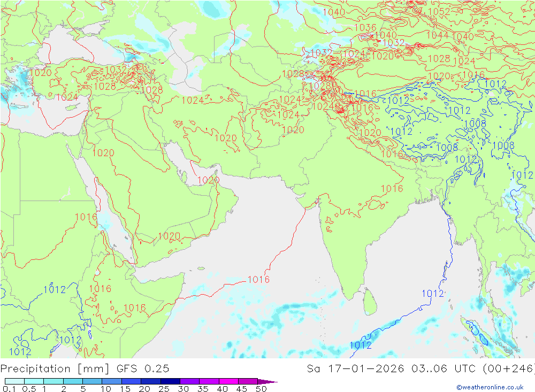This screenshot has width=535, height=392.
Task: Choose the 10–15 mm legend swatch
Action: tap(112, 381)
